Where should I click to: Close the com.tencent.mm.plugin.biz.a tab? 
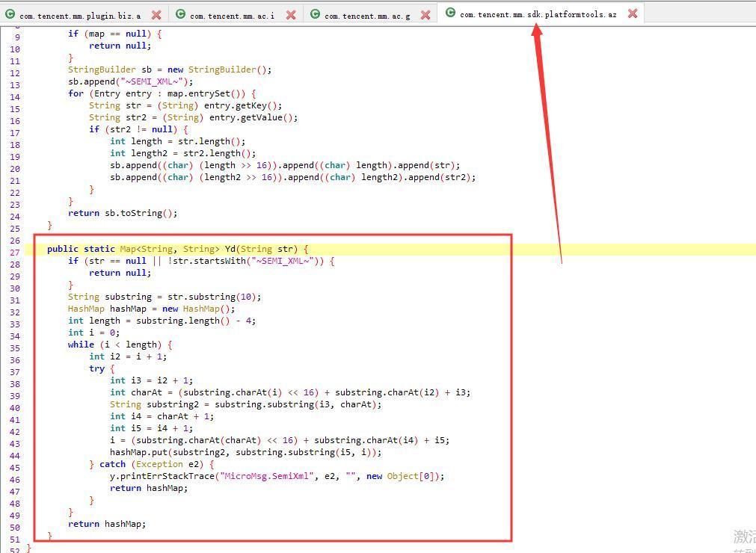click(x=156, y=15)
